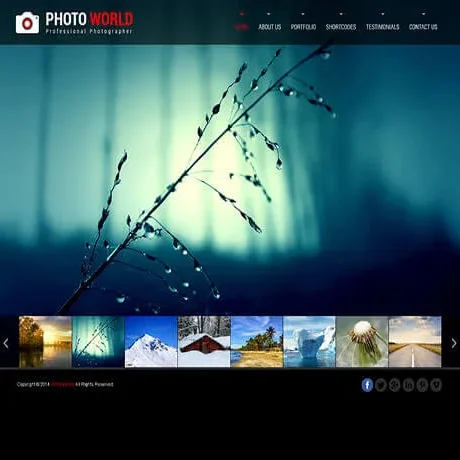
Task: Open the Contact Us menu item
Action: pyautogui.click(x=423, y=27)
